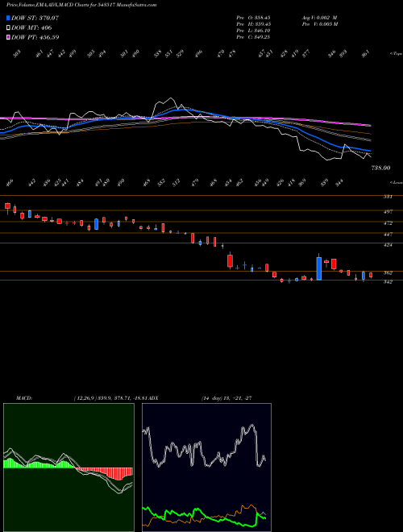Click the large blue candlestick near 362 level

coord(319,268)
